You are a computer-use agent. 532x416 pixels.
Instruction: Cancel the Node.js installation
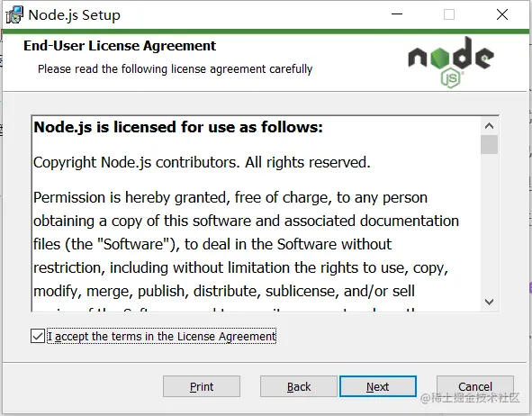click(x=475, y=386)
